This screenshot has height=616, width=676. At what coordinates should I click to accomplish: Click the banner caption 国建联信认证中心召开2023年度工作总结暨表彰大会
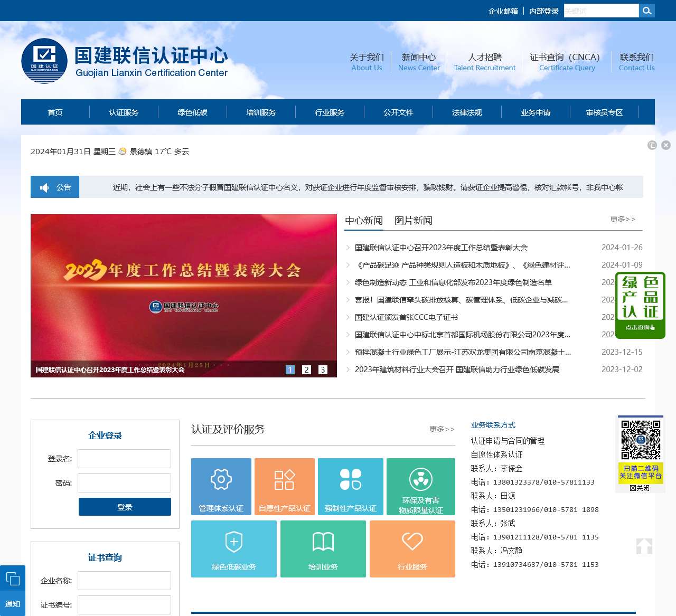110,369
